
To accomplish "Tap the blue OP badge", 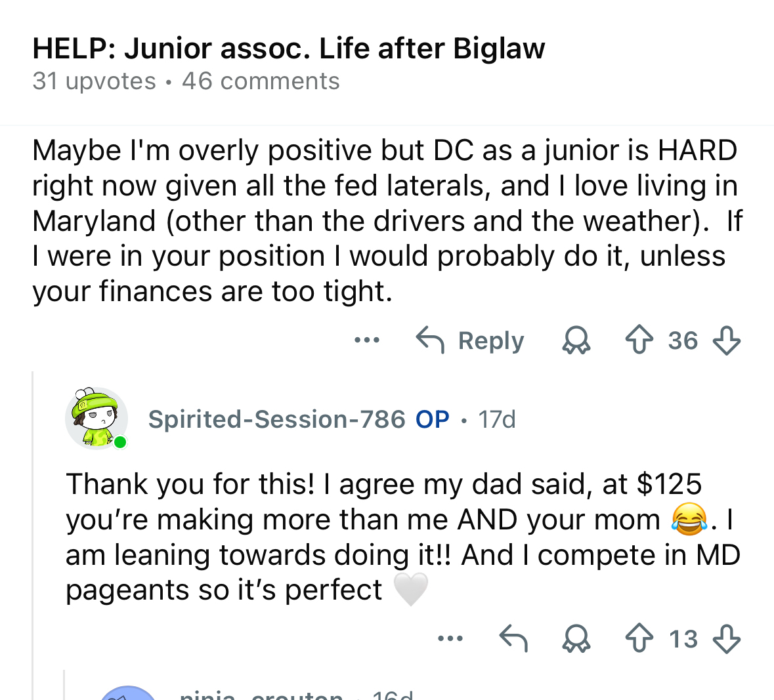I will pyautogui.click(x=433, y=419).
